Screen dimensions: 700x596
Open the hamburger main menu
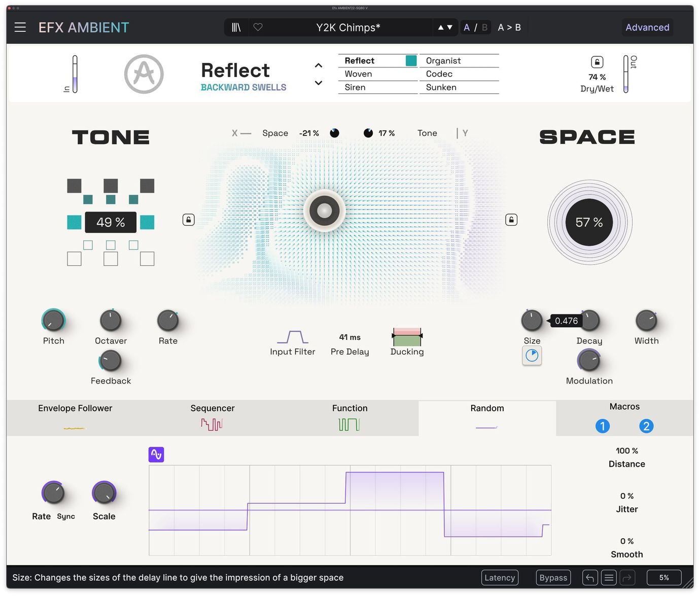click(20, 27)
